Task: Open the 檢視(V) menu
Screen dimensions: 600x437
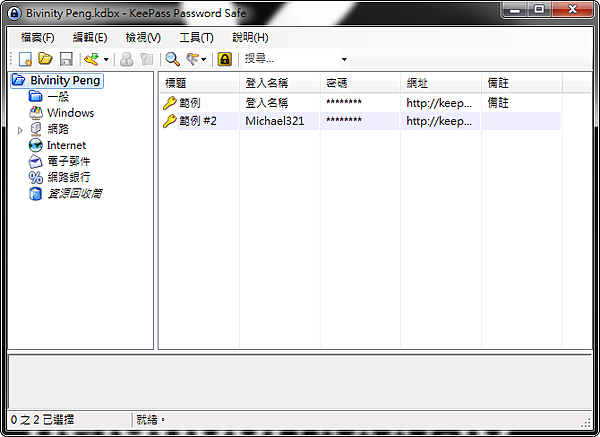Action: coord(143,38)
